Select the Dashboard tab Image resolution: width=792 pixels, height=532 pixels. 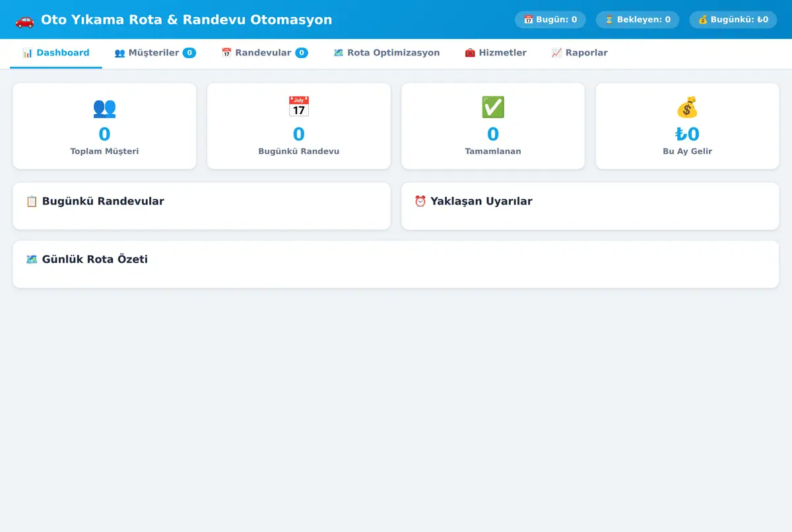point(56,53)
